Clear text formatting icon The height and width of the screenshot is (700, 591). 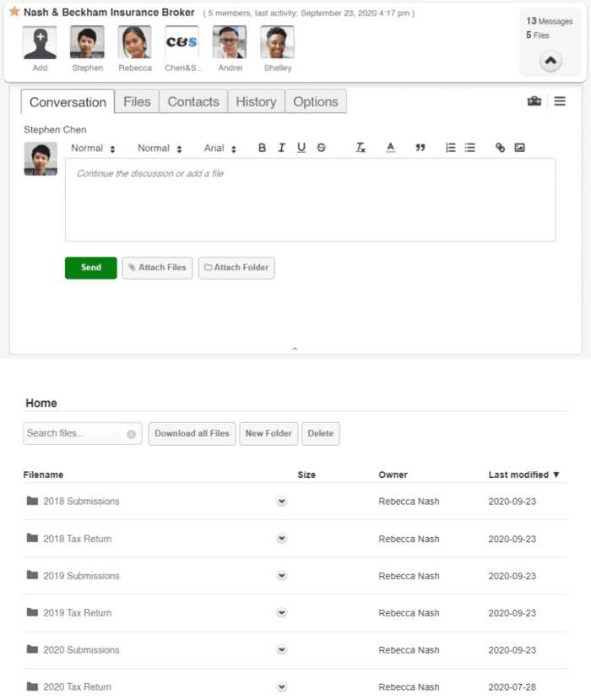[361, 148]
